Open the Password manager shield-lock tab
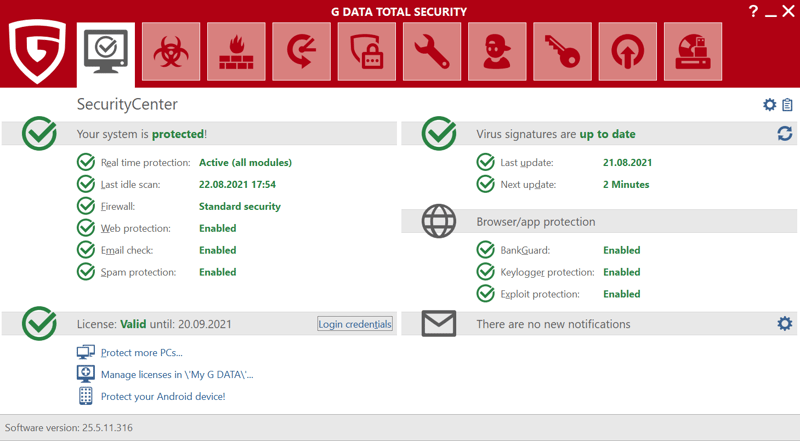This screenshot has height=441, width=800. 367,52
